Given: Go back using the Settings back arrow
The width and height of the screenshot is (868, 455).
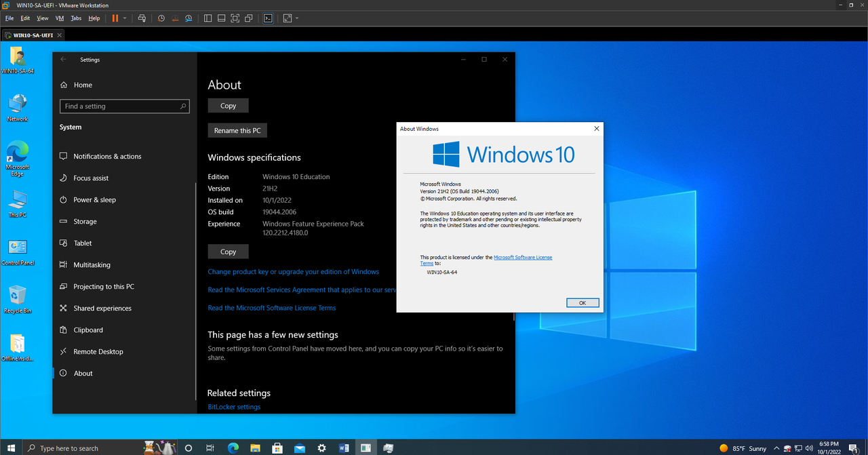Looking at the screenshot, I should [x=63, y=60].
